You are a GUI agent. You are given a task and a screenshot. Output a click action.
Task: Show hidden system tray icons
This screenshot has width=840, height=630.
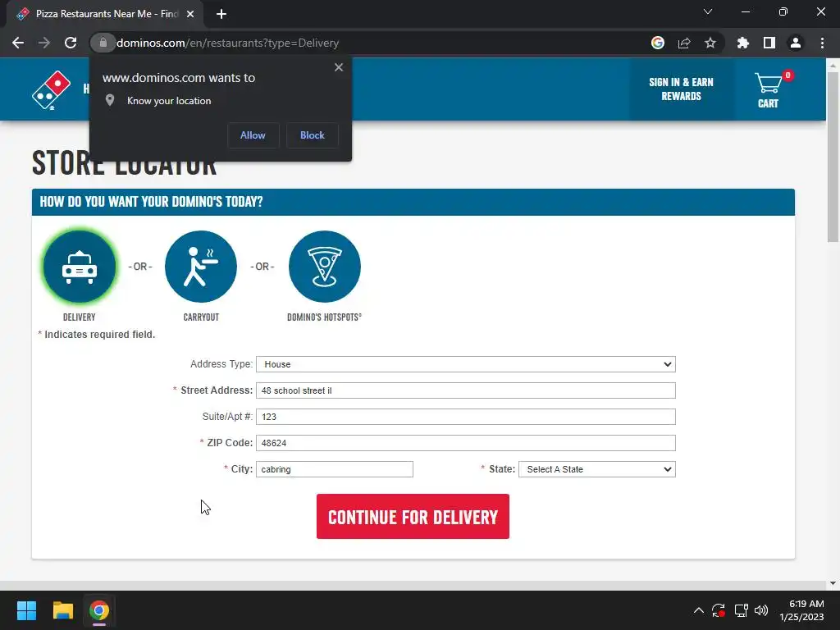click(699, 610)
